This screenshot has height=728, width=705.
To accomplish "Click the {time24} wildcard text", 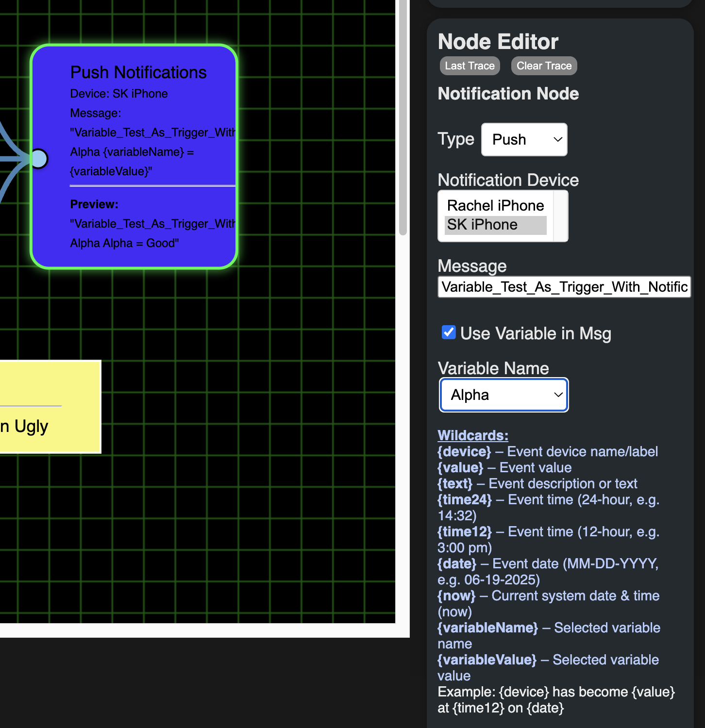I will coord(465,499).
